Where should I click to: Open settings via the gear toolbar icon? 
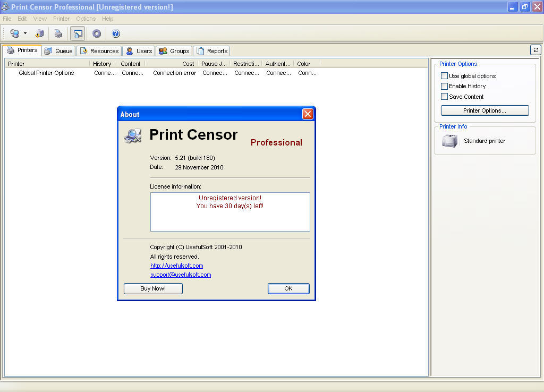pos(96,33)
